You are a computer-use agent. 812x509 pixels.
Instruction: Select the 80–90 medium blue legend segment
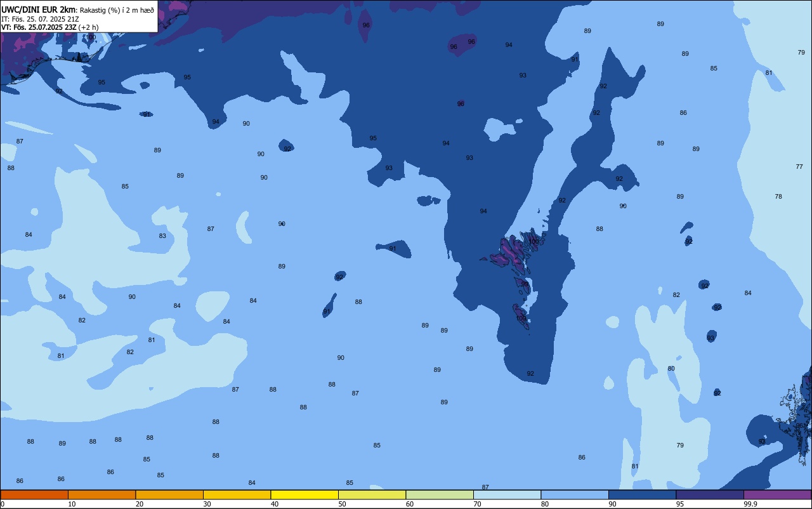[575, 494]
